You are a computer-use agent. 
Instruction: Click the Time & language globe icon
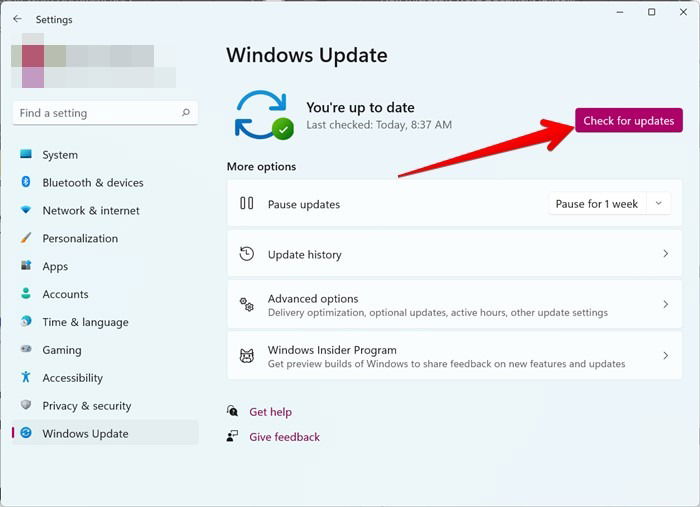tap(26, 321)
